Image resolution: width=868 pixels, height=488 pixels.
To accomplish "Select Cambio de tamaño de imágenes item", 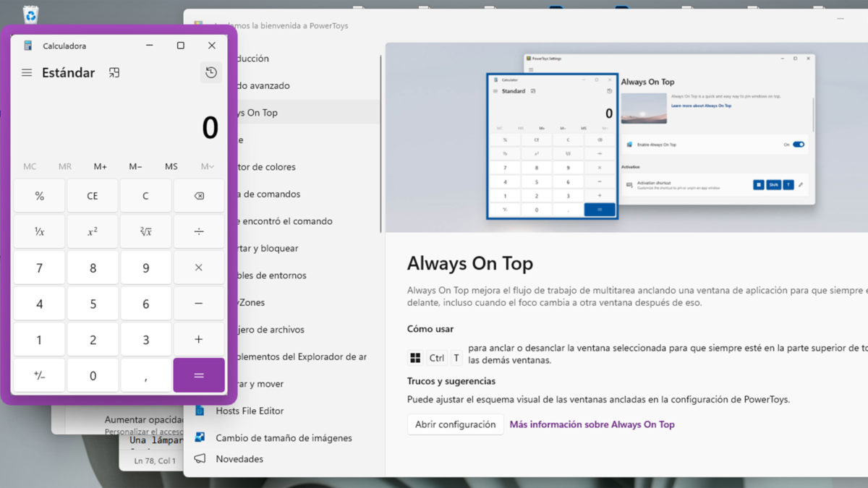I will (284, 438).
